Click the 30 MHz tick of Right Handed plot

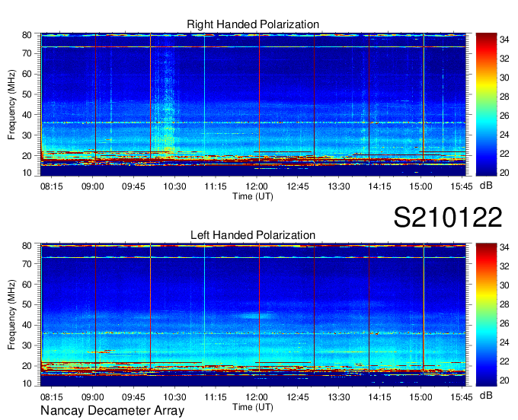(x=27, y=135)
